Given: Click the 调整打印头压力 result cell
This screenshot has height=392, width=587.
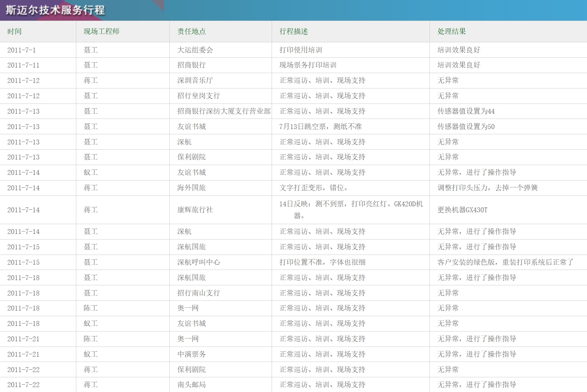Looking at the screenshot, I should pyautogui.click(x=487, y=188).
